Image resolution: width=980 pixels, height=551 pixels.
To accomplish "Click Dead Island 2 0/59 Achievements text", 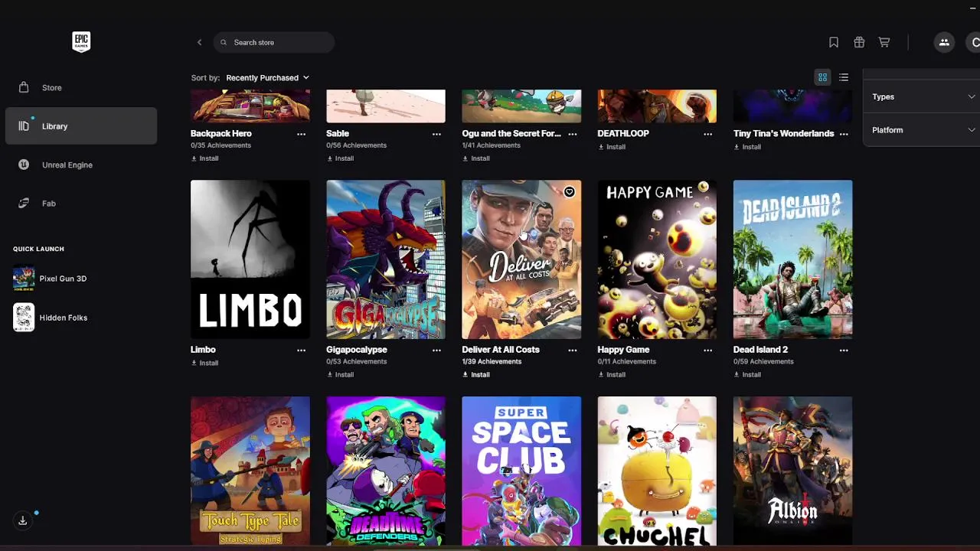I will (x=763, y=361).
